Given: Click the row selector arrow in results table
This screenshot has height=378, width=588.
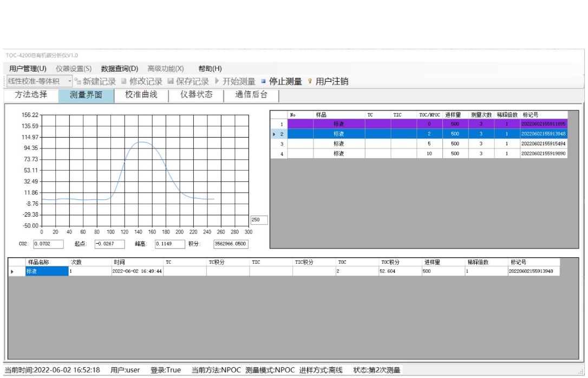Looking at the screenshot, I should [16, 271].
